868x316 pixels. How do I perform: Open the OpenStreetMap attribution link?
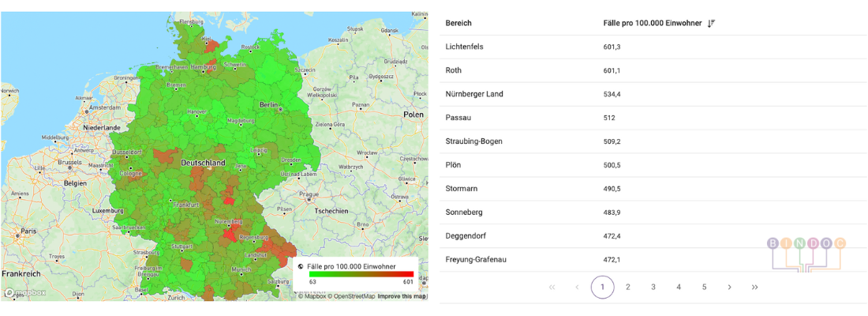pos(353,296)
